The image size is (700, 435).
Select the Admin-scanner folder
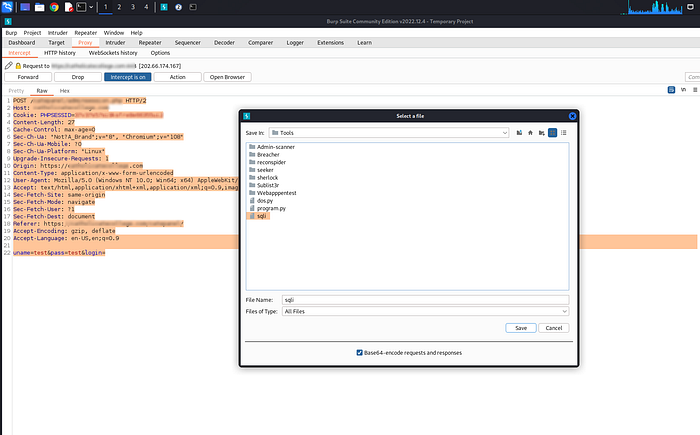click(271, 147)
